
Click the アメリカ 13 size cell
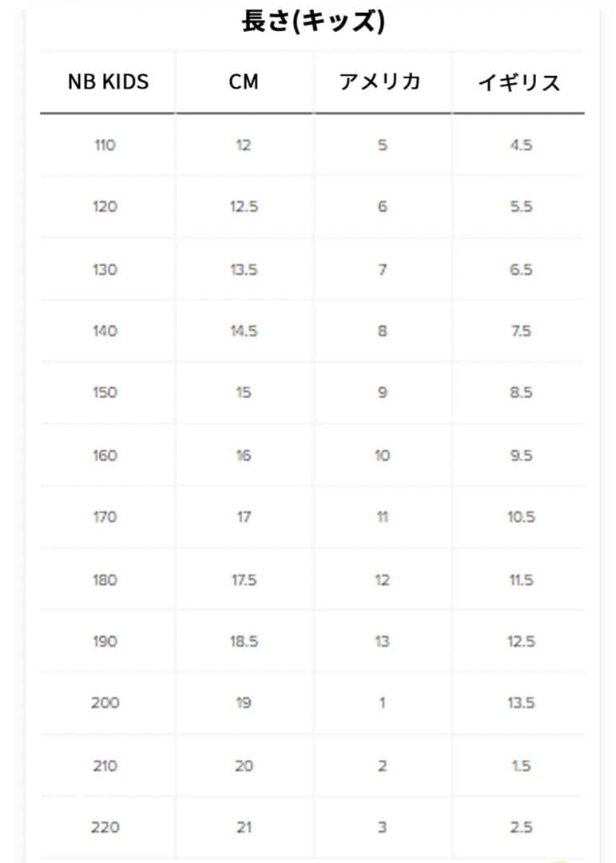(x=382, y=642)
